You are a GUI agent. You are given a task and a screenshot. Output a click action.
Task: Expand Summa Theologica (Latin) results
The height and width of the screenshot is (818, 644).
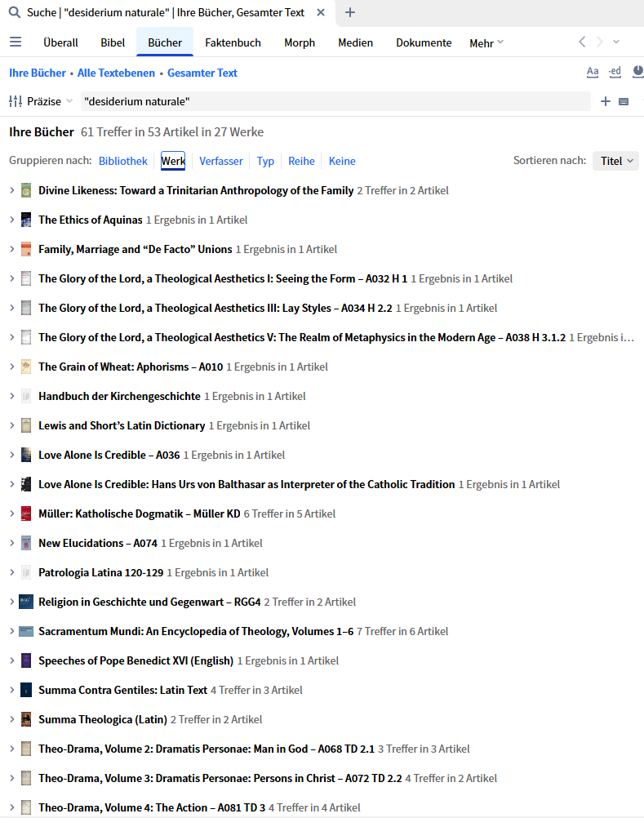(x=11, y=719)
